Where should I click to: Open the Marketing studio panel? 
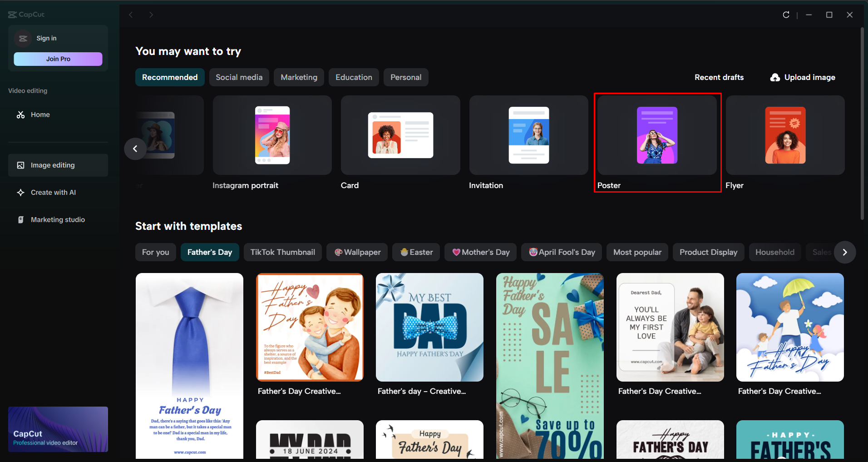pos(58,219)
